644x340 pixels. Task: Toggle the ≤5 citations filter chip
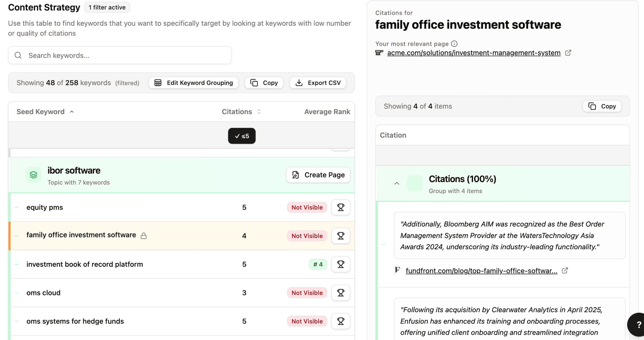tap(242, 136)
